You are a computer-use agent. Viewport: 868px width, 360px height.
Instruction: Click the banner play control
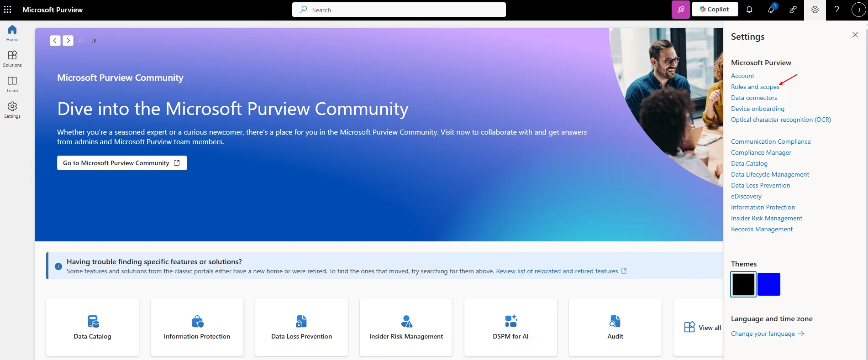pos(81,41)
